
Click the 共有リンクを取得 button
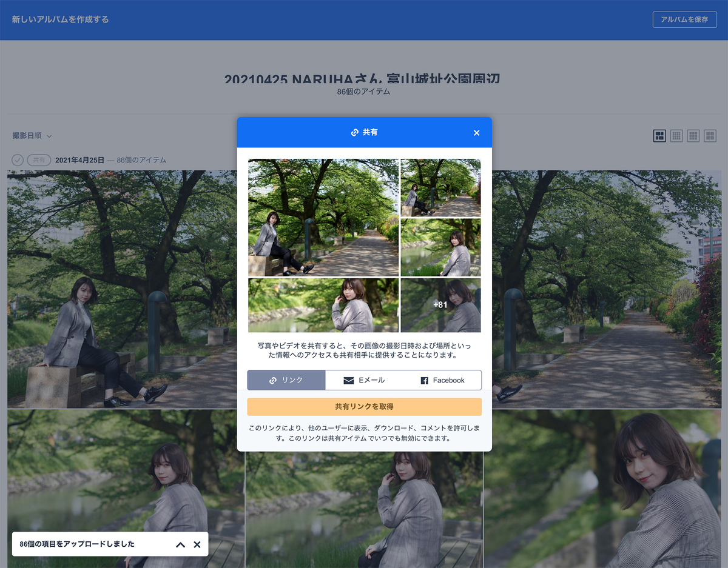click(x=364, y=407)
